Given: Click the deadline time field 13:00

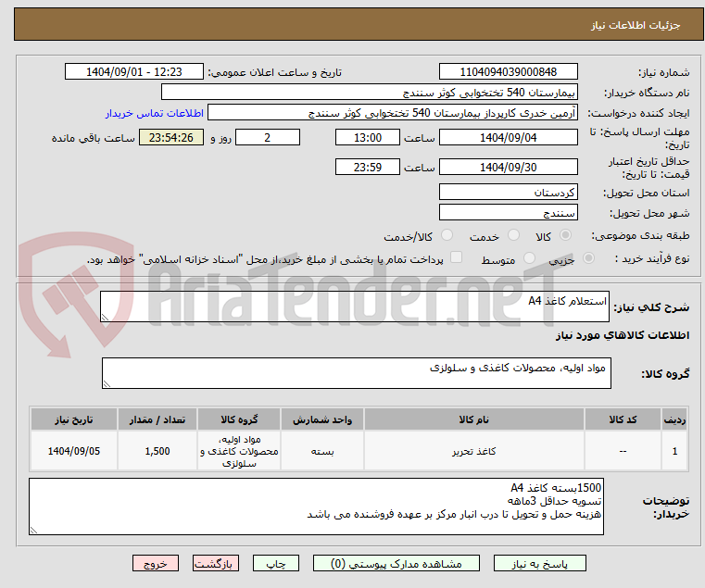Looking at the screenshot, I should [x=368, y=138].
